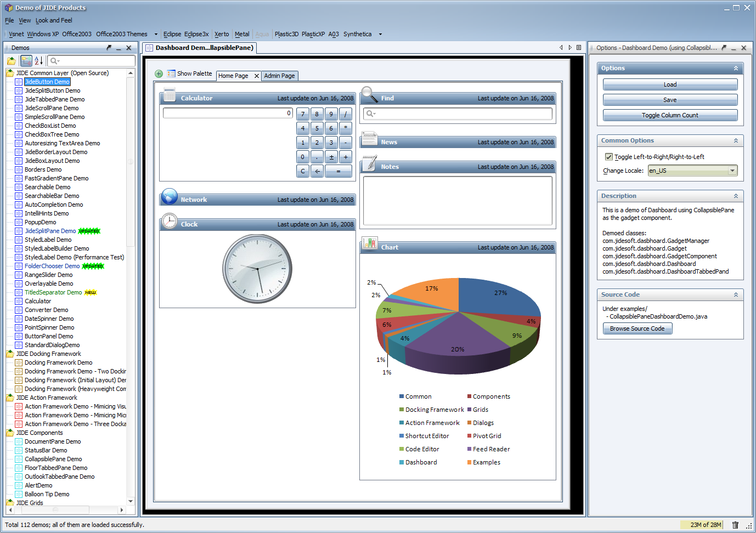Click the scroll tabs right arrow
The image size is (756, 533).
pos(570,48)
